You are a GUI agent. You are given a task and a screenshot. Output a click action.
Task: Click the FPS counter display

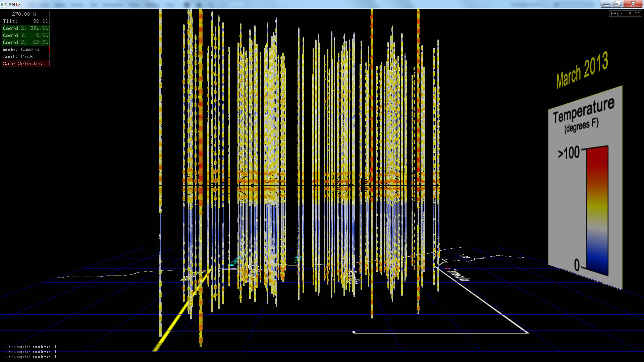625,14
